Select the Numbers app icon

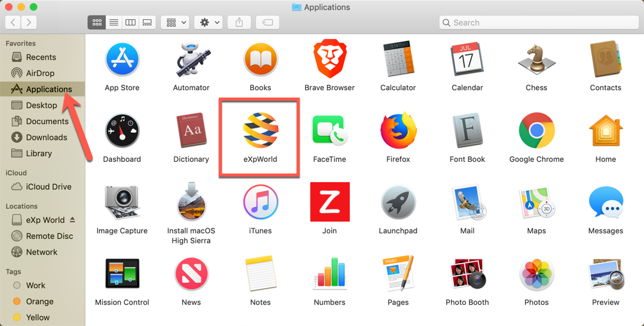pyautogui.click(x=329, y=273)
